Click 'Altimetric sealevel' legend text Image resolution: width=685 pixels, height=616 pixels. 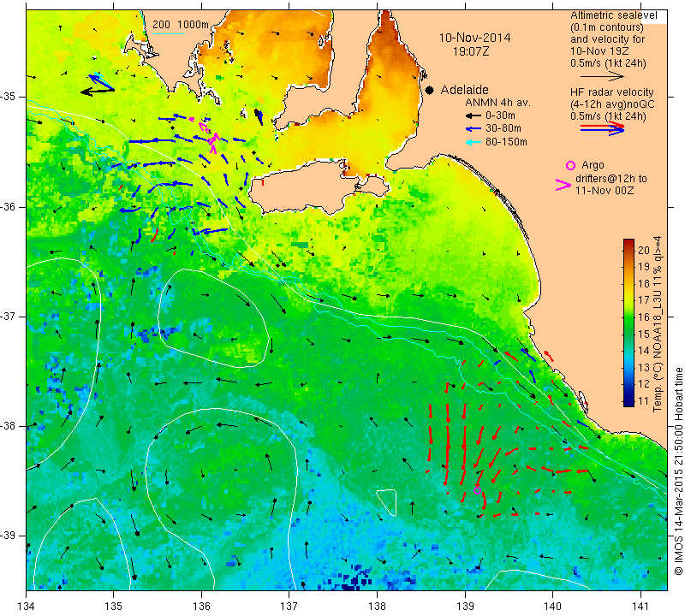[x=613, y=15]
